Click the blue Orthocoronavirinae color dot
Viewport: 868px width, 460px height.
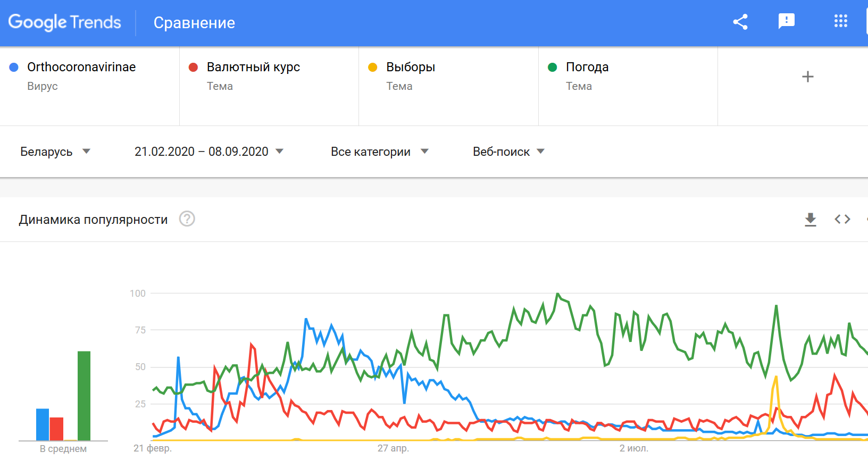tap(14, 67)
